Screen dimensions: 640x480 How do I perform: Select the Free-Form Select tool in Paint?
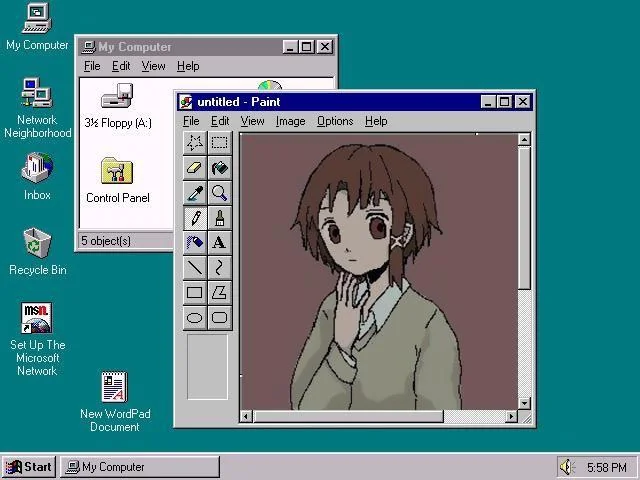[195, 143]
